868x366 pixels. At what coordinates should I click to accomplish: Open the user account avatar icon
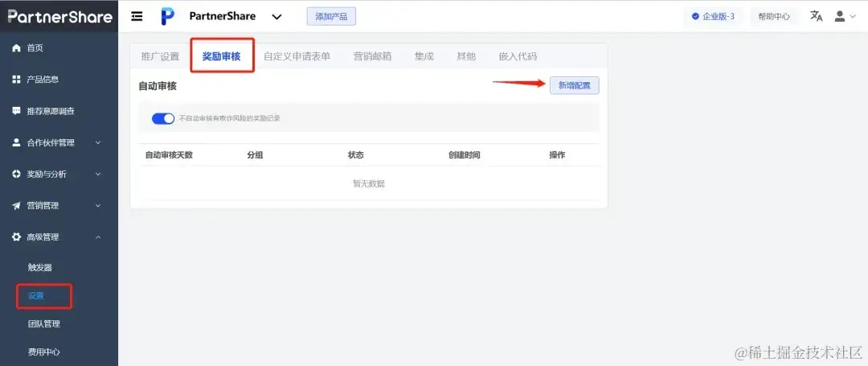click(840, 16)
